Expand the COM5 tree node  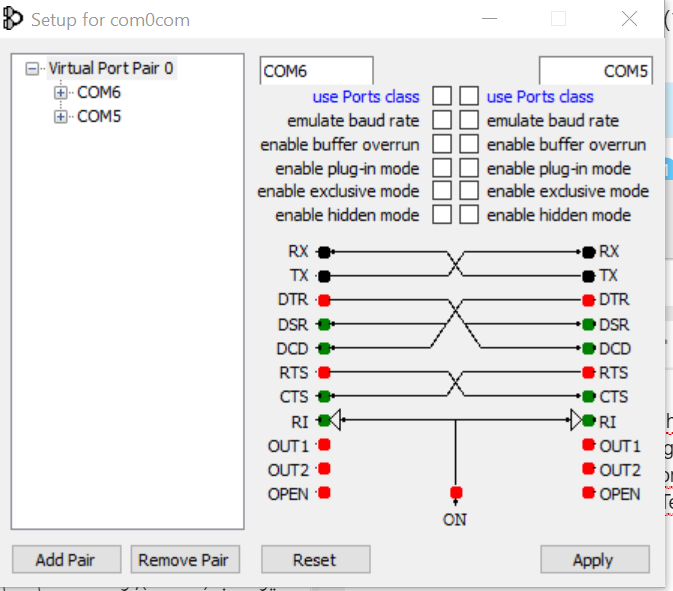click(61, 117)
